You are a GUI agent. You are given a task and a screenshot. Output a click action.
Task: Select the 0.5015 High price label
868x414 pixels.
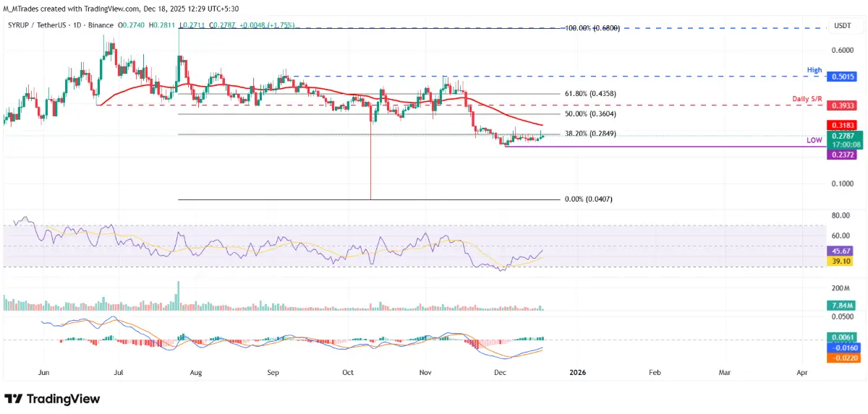tap(841, 77)
